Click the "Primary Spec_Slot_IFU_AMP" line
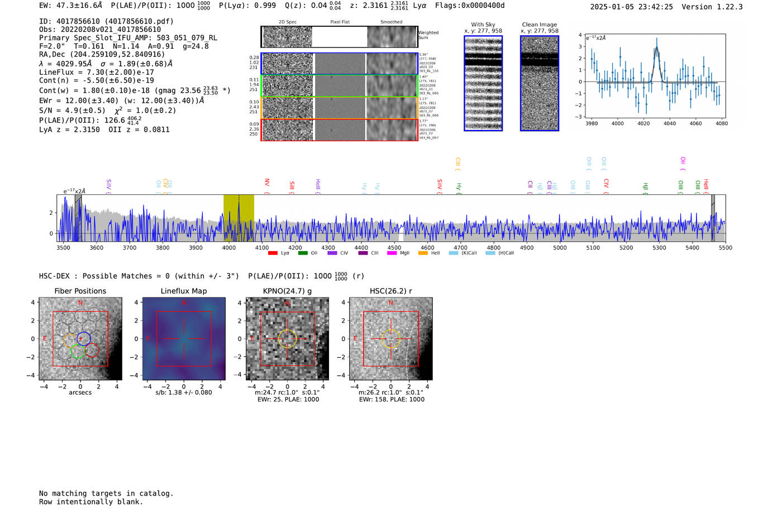 (x=128, y=38)
